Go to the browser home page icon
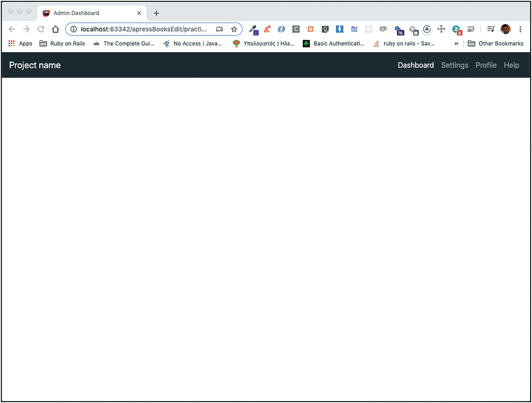This screenshot has height=403, width=532. click(x=56, y=29)
